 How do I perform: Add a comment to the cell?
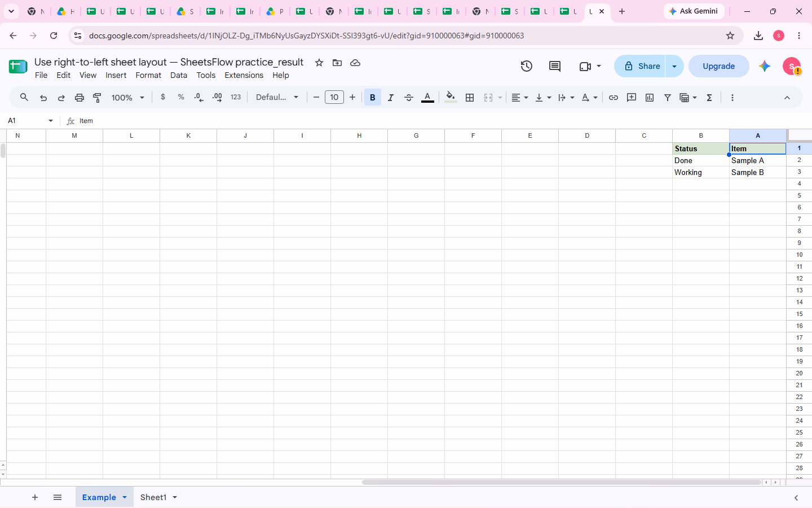pyautogui.click(x=632, y=98)
